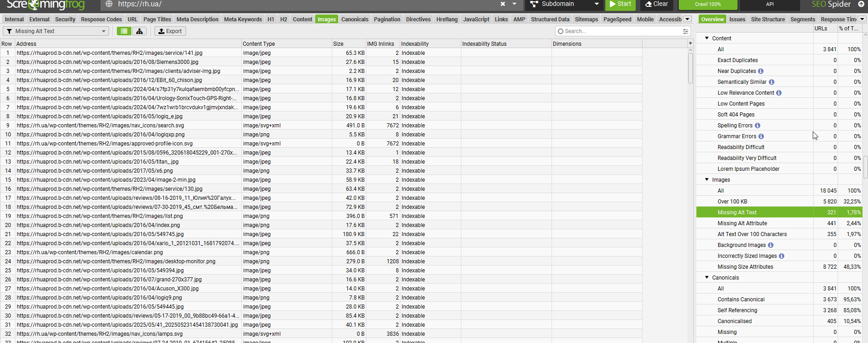The width and height of the screenshot is (868, 343).
Task: Select the Missing Alt Attribute filter row
Action: coord(779,223)
